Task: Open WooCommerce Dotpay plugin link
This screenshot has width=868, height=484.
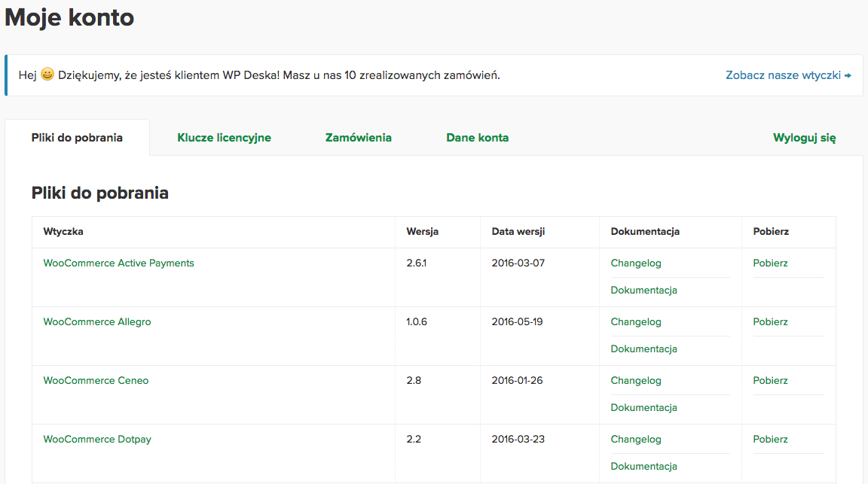Action: coord(97,439)
